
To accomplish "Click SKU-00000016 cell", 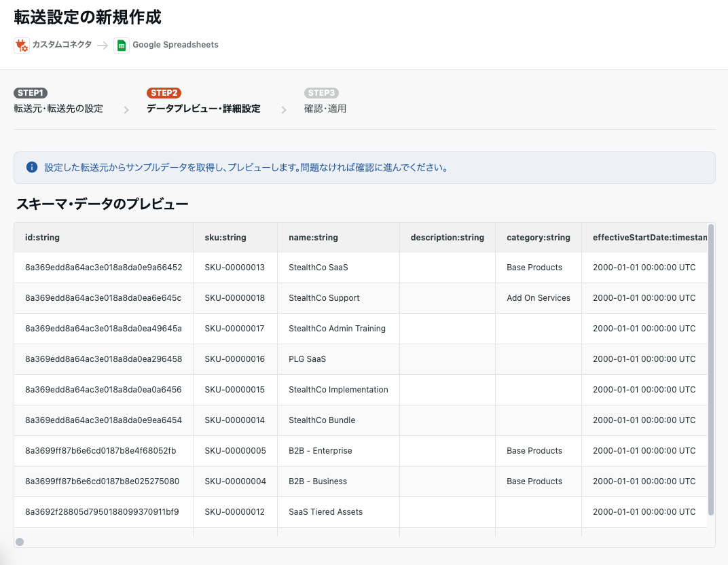I will (x=234, y=359).
